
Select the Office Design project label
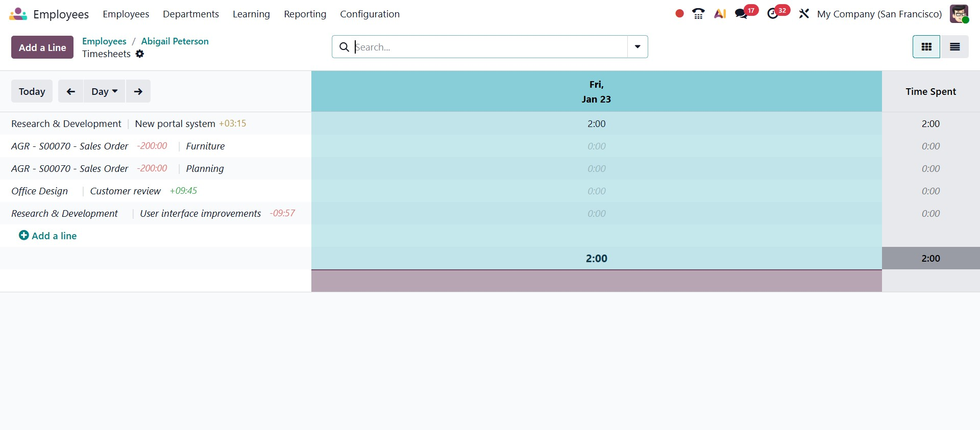(x=39, y=191)
